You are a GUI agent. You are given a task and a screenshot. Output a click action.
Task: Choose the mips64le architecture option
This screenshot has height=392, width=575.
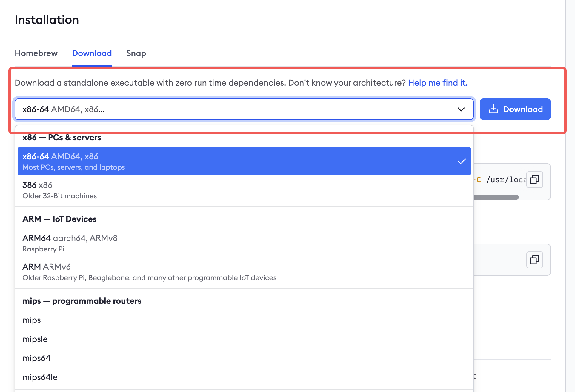40,377
